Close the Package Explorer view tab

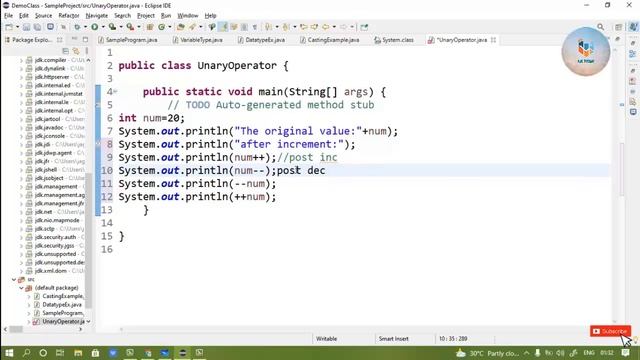(60, 40)
